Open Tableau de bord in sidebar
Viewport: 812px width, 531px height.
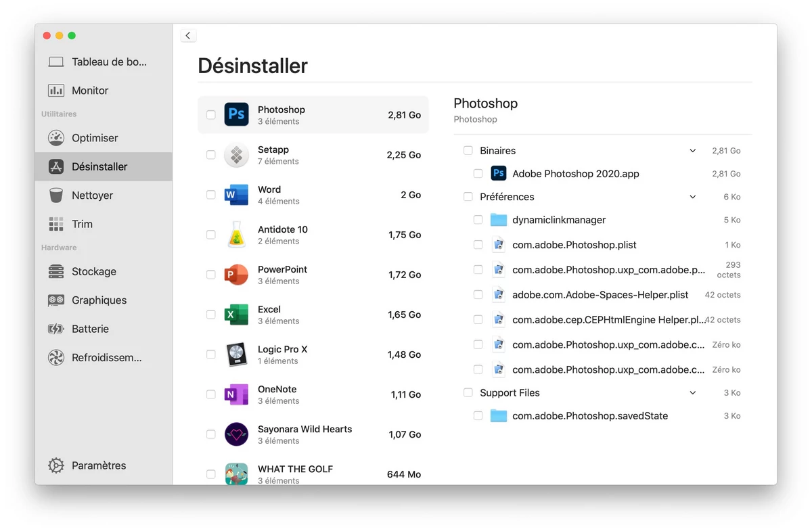pyautogui.click(x=104, y=62)
